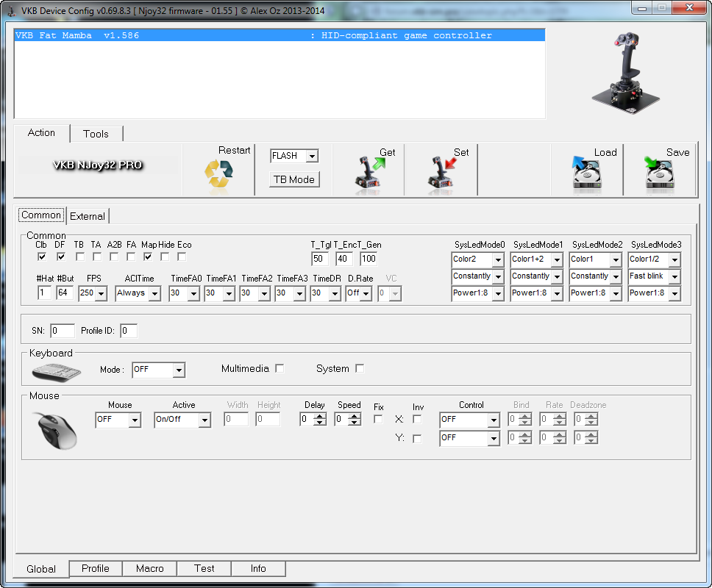
Task: Click the Set joystick icon
Action: coord(441,173)
